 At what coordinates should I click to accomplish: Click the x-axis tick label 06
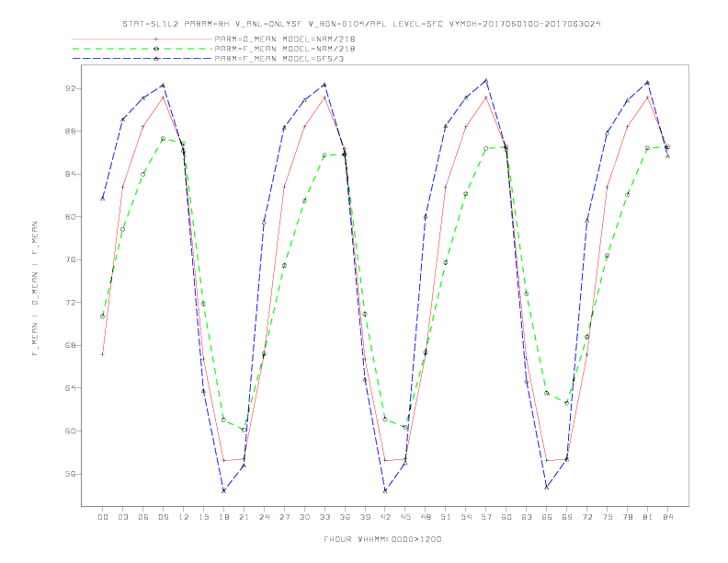coord(143,517)
